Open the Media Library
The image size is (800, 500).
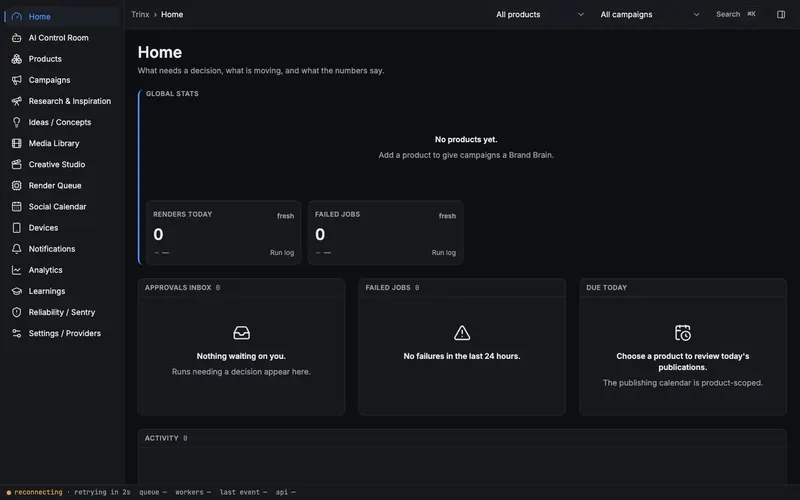(62, 143)
